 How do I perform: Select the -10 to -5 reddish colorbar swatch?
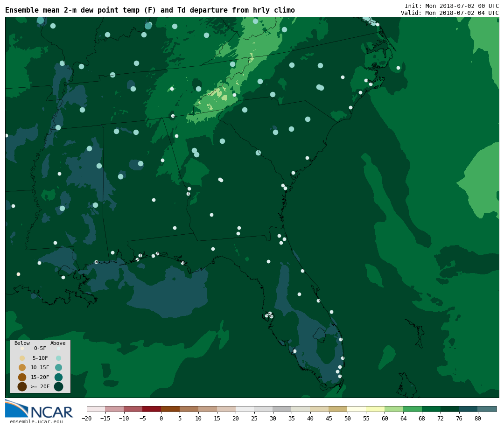[133, 409]
